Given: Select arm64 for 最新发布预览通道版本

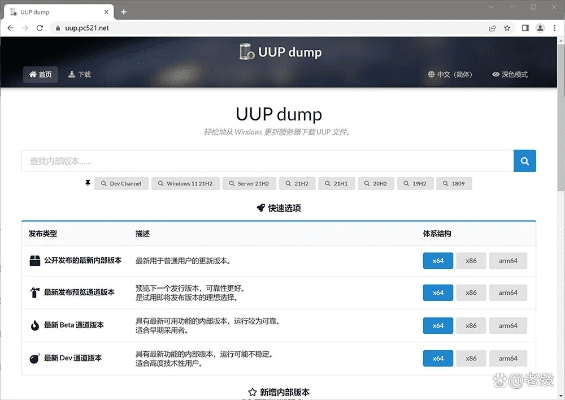Looking at the screenshot, I should click(508, 293).
